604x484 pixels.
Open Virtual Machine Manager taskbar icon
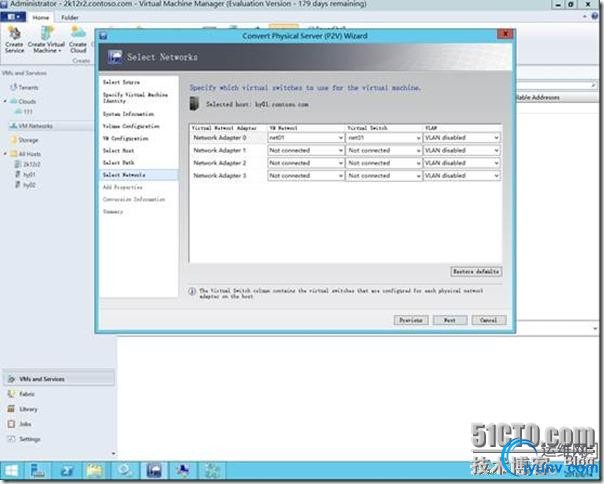154,471
